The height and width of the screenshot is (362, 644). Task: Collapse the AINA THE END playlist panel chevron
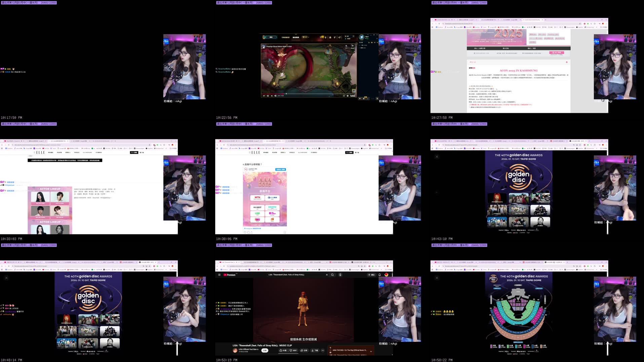[x=371, y=351]
